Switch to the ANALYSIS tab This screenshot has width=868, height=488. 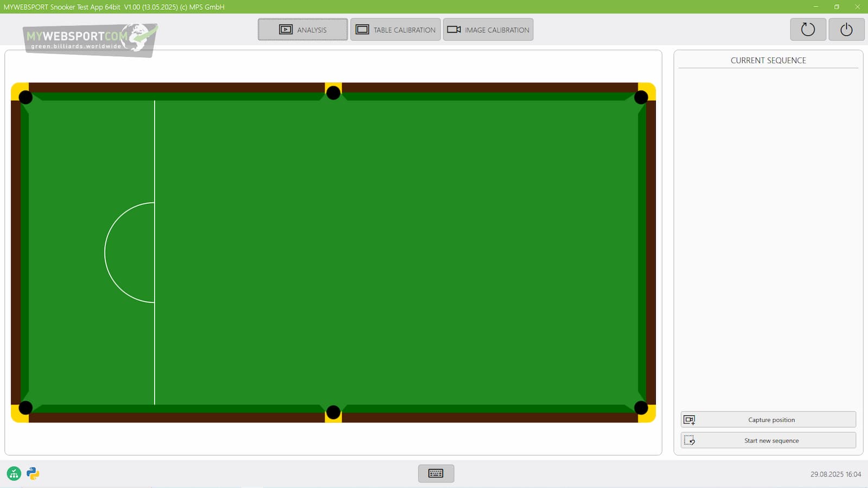[x=303, y=30]
